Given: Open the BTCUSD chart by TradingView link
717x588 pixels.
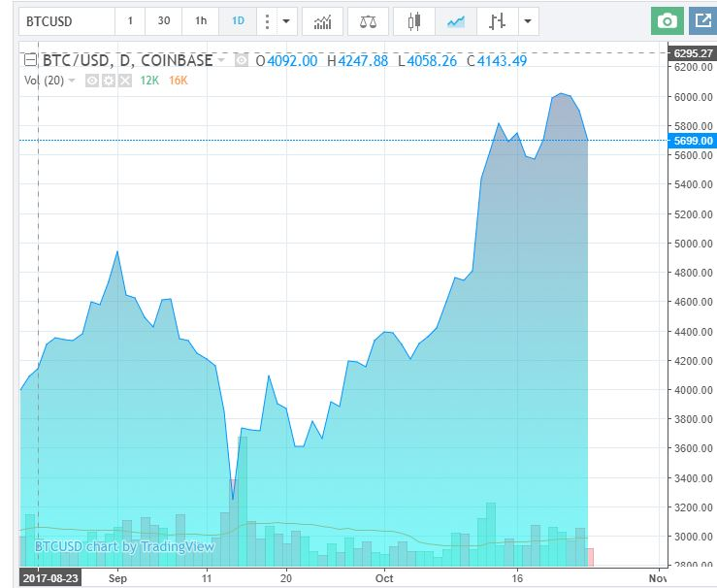Looking at the screenshot, I should click(124, 546).
